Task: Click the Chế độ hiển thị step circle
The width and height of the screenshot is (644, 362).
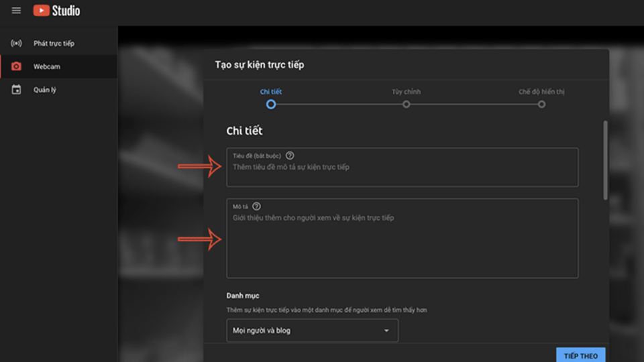Action: [x=542, y=105]
